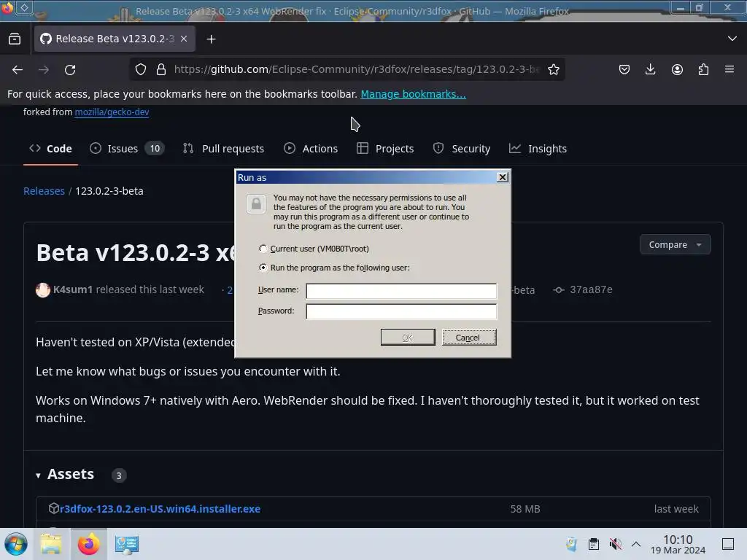
Task: Switch to Projects tab
Action: 385,149
